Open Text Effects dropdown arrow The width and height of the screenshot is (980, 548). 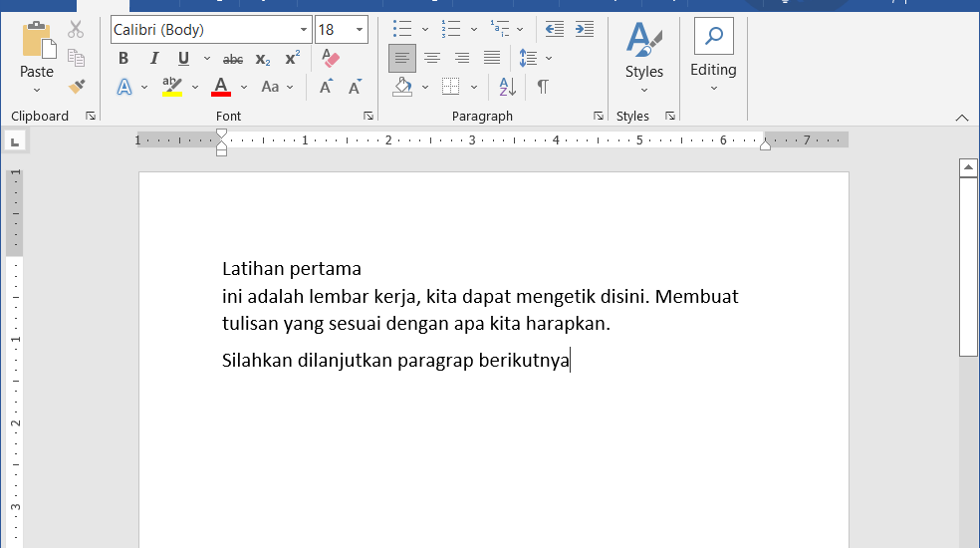click(x=144, y=87)
